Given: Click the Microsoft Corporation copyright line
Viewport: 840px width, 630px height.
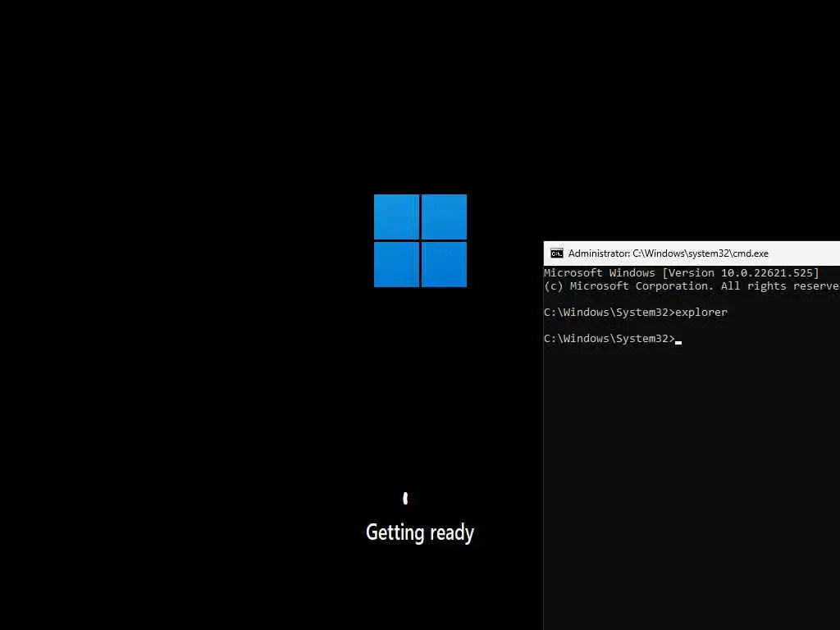Looking at the screenshot, I should pos(692,286).
